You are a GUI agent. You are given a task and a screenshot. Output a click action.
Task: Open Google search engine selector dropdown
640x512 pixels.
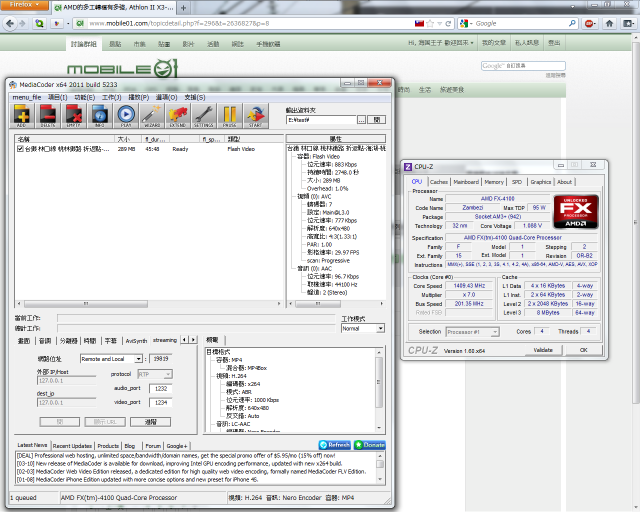pyautogui.click(x=466, y=24)
